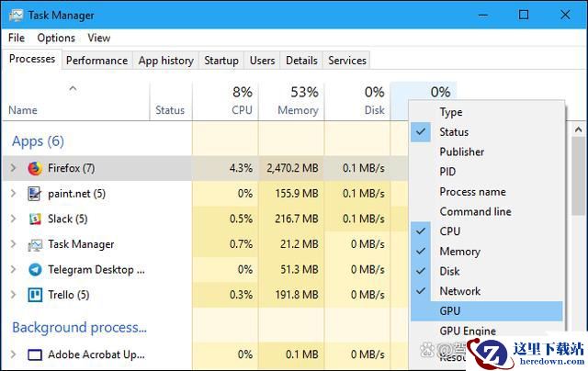
Task: Select the Slack icon in process list
Action: [x=35, y=219]
